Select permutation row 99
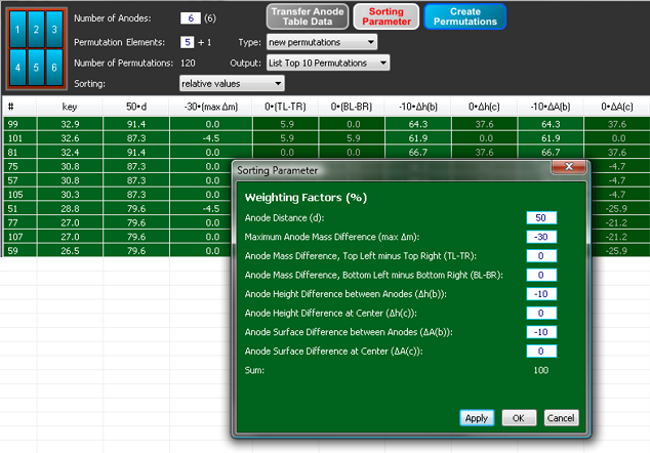The height and width of the screenshot is (453, 650). 327,124
